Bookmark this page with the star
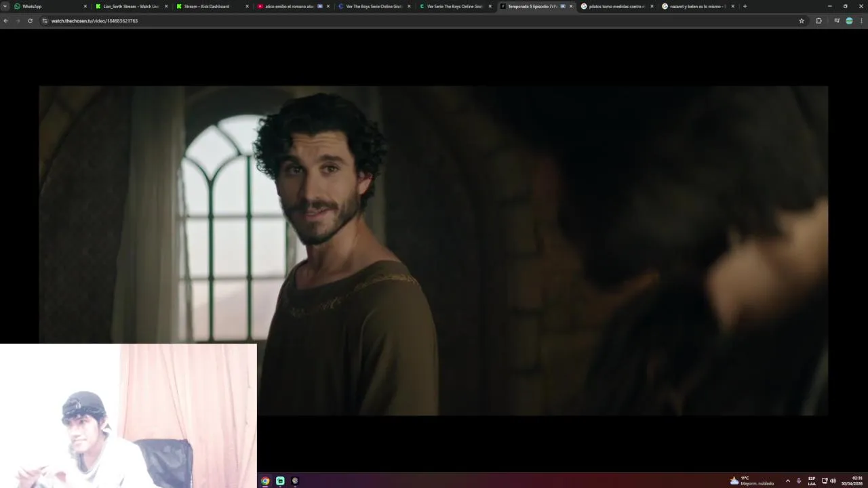This screenshot has height=488, width=868. point(802,21)
